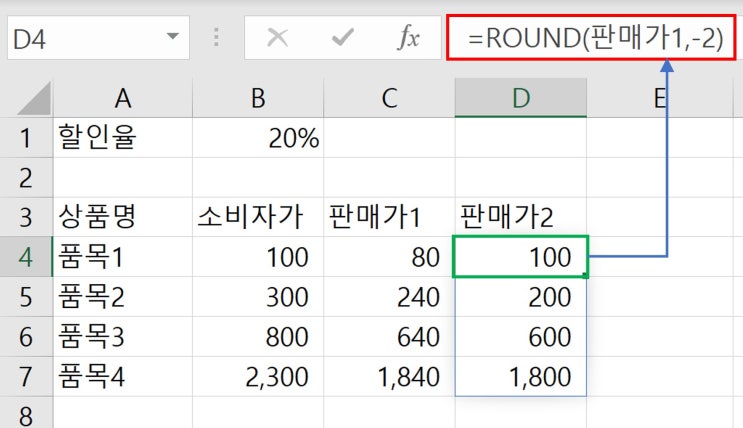Click the formula bar options dots handle
The width and height of the screenshot is (743, 428).
216,37
